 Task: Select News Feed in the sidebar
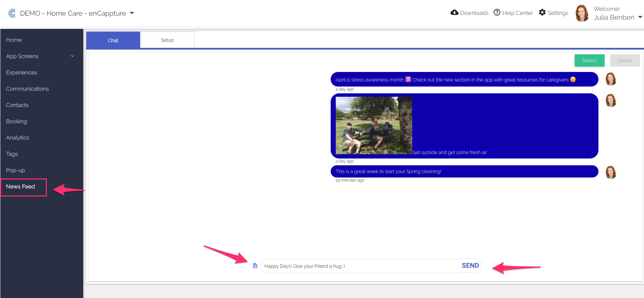[x=20, y=187]
